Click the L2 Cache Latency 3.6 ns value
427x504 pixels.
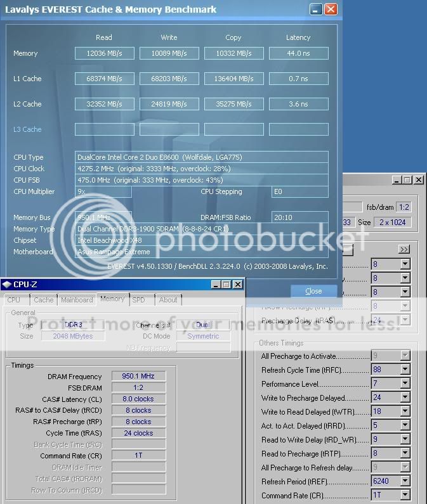(298, 104)
